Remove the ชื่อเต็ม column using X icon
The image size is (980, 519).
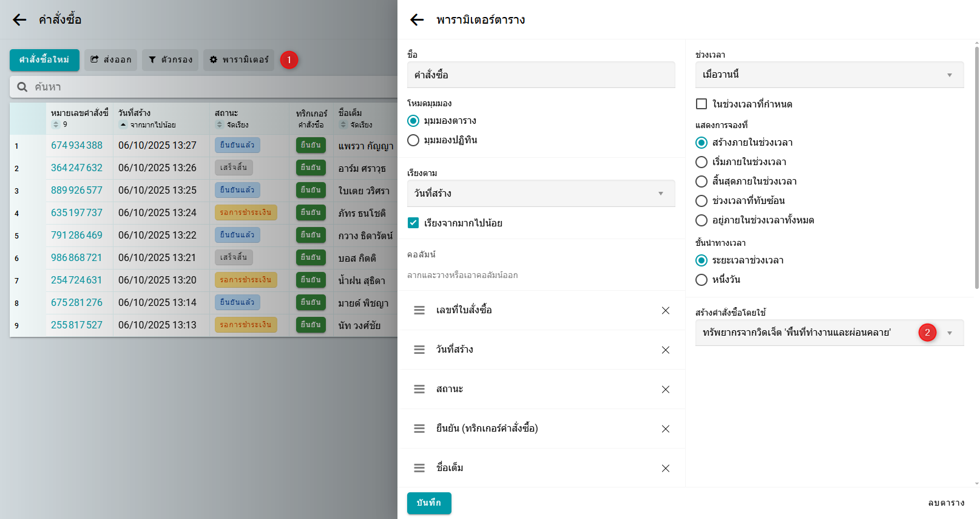click(665, 468)
